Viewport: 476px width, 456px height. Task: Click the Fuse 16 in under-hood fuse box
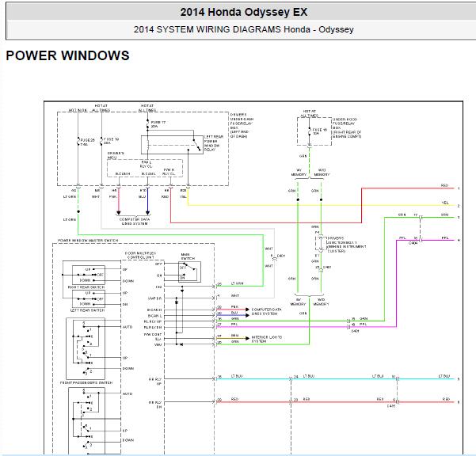309,131
